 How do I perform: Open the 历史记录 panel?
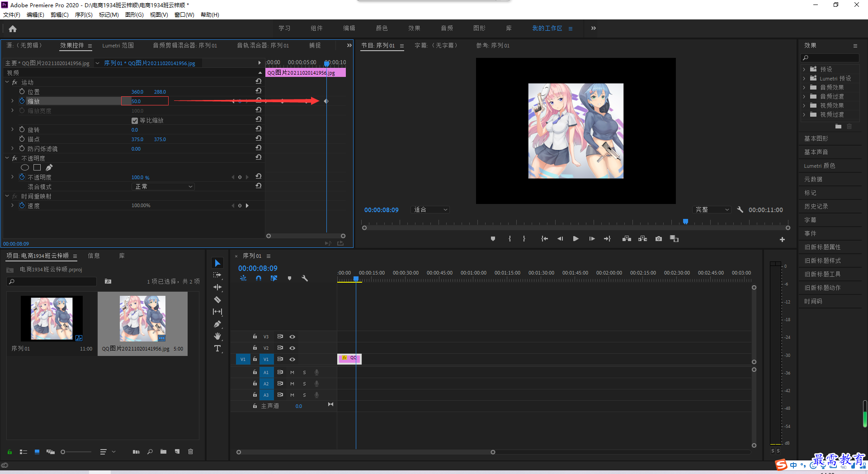[816, 206]
